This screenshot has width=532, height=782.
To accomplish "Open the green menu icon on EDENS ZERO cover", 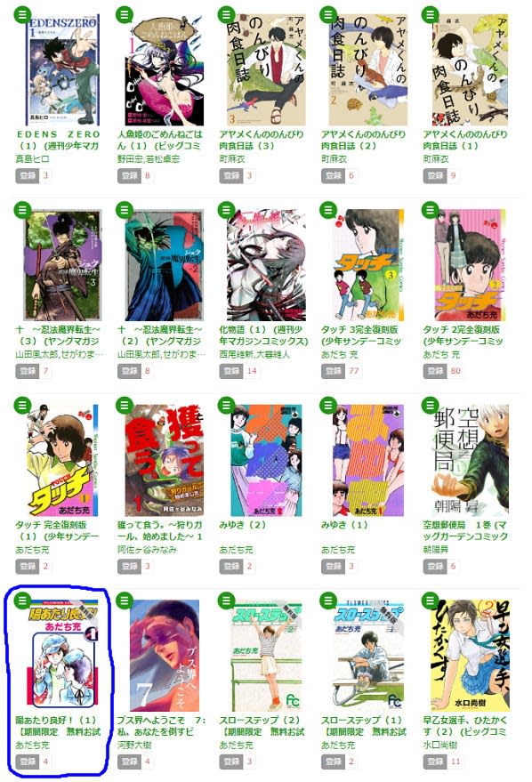I will tap(22, 14).
